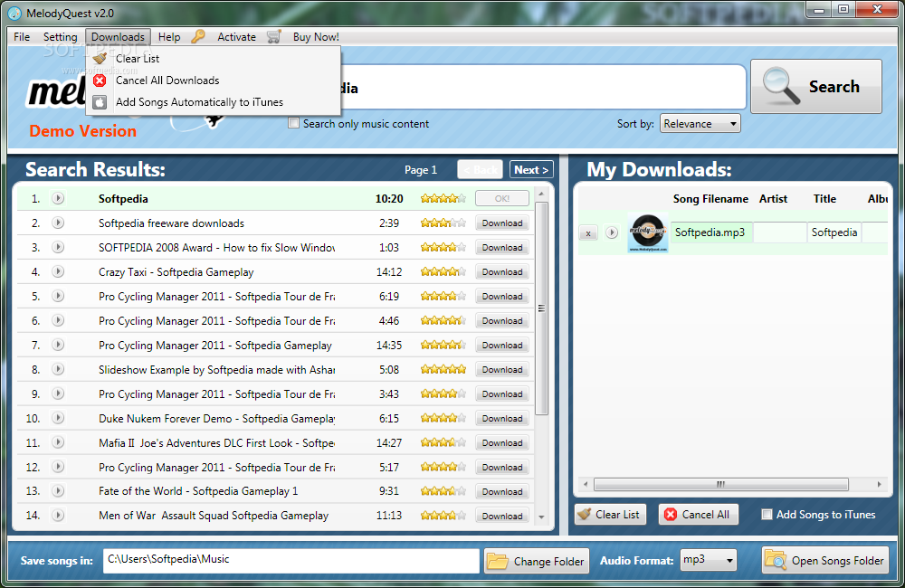This screenshot has width=905, height=588.
Task: Click the shopping cart icon by Buy Now
Action: (x=274, y=36)
